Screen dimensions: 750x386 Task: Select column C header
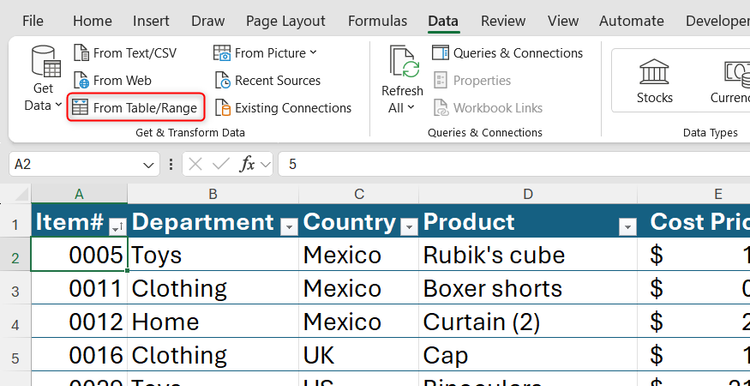click(359, 194)
